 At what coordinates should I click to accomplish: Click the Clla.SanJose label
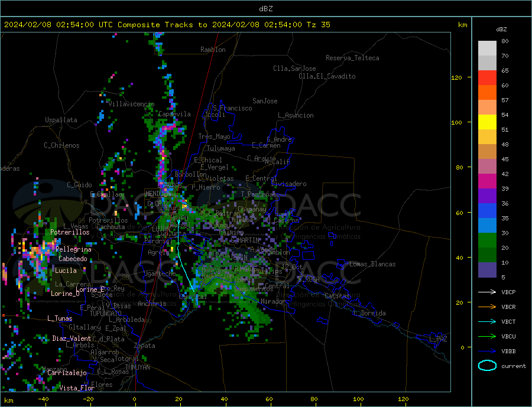[294, 69]
